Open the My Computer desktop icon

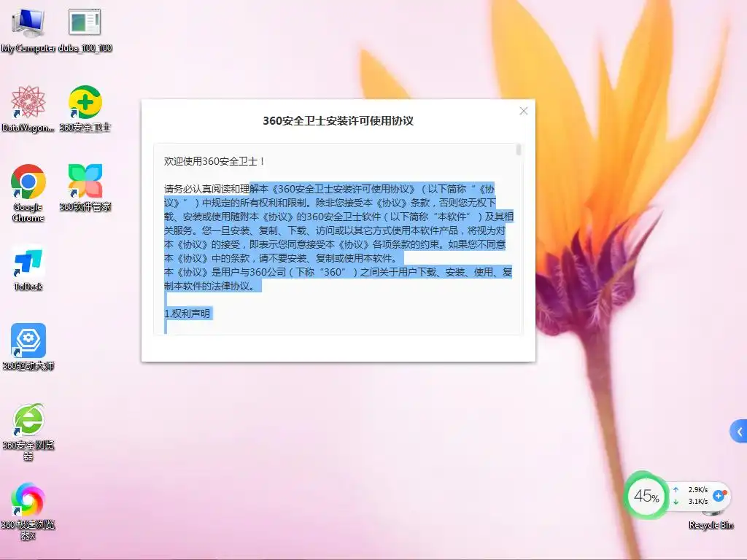click(28, 29)
